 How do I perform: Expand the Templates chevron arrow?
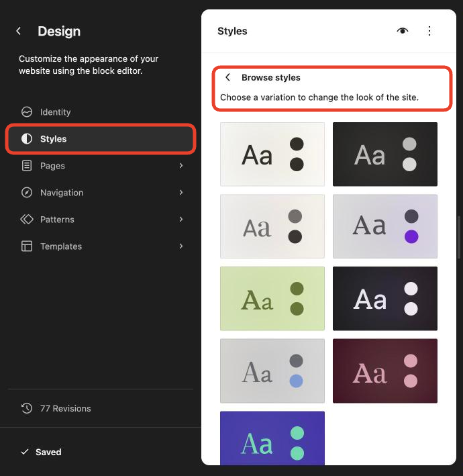pyautogui.click(x=181, y=246)
